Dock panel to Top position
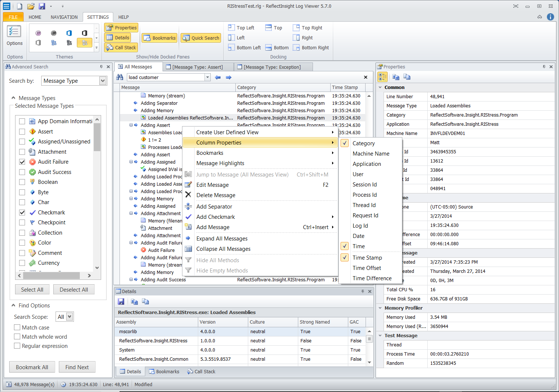This screenshot has height=392, width=559. click(274, 28)
